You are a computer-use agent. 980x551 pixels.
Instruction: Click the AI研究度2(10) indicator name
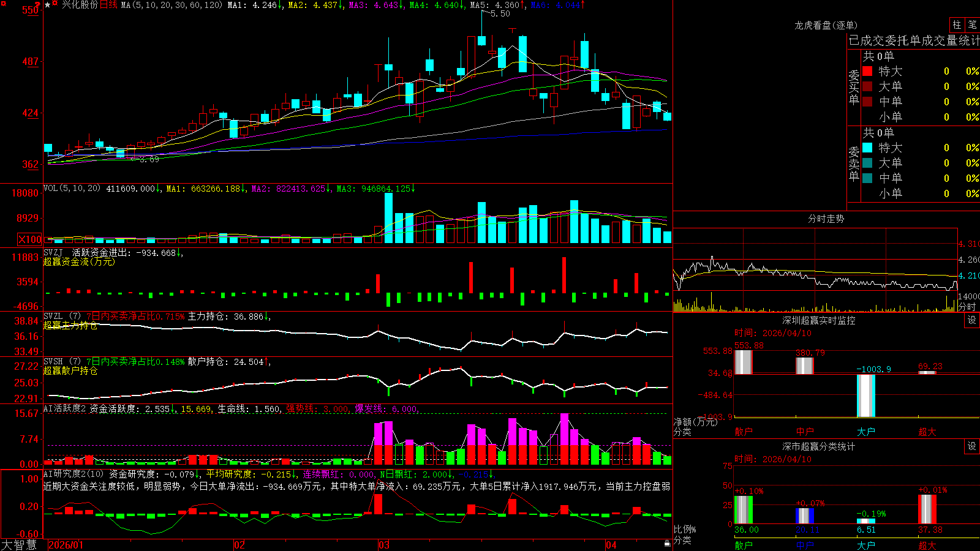pyautogui.click(x=73, y=474)
